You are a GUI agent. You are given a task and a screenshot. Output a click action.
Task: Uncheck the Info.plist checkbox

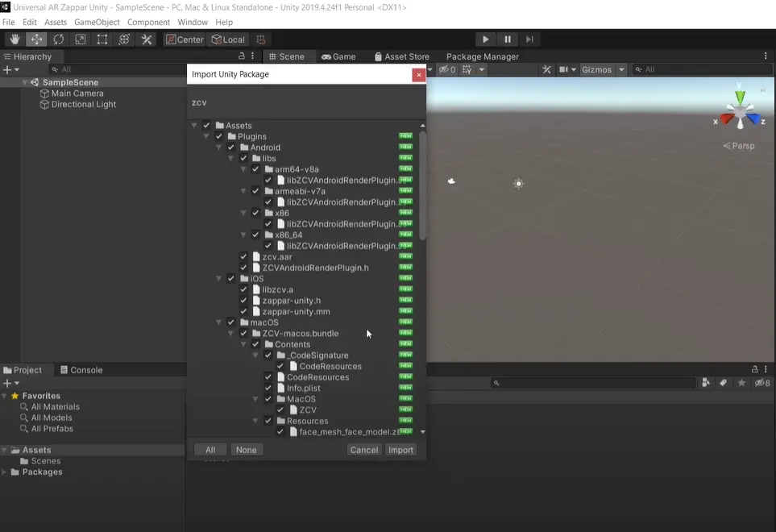[x=268, y=388]
